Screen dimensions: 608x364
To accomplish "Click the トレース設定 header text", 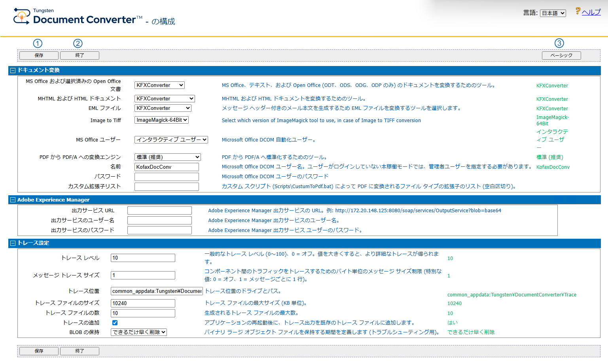I will [33, 243].
